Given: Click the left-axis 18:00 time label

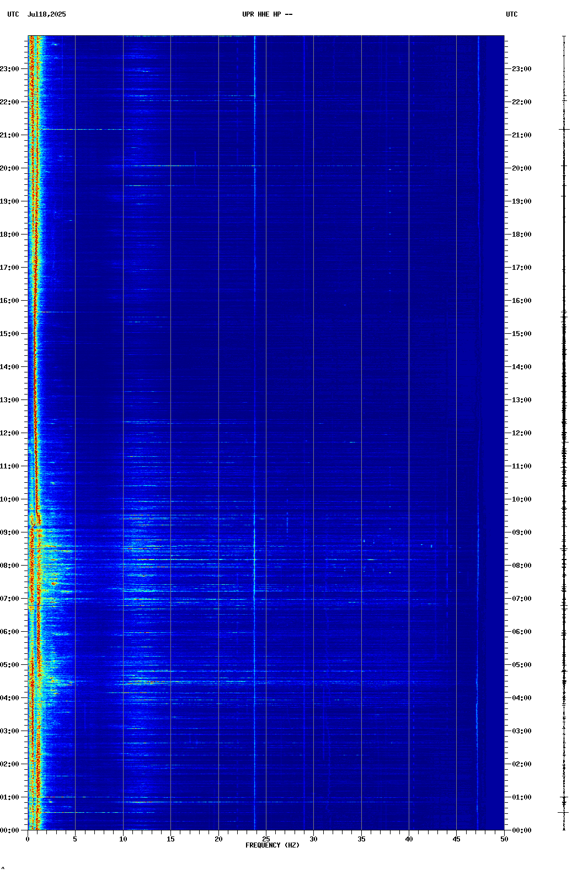Looking at the screenshot, I should pos(9,235).
